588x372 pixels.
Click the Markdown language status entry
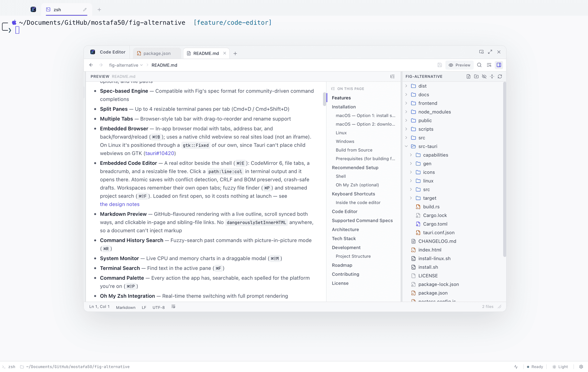(126, 307)
